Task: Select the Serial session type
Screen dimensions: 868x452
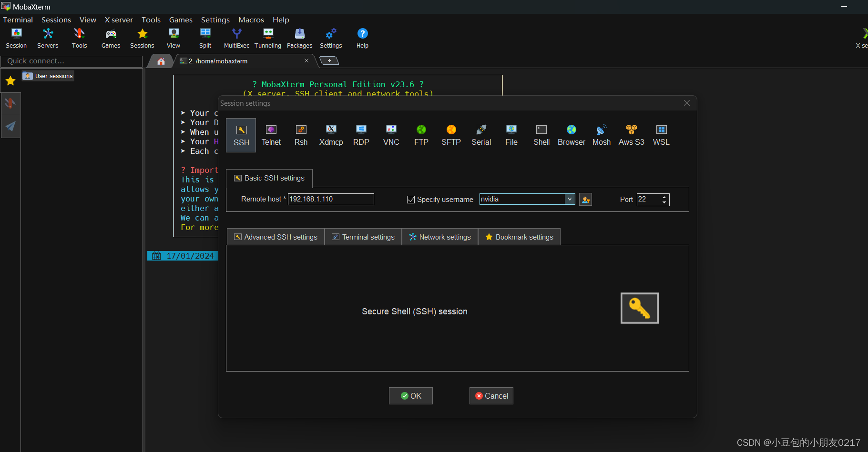Action: (481, 135)
